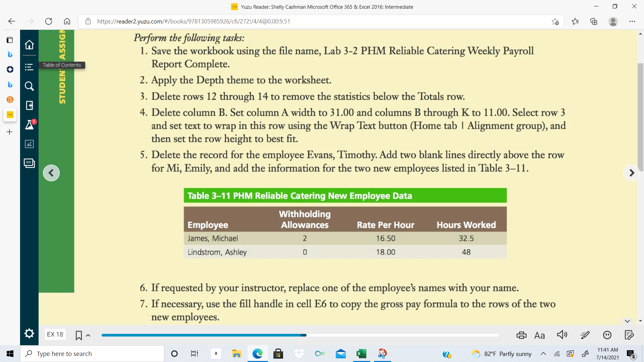Click the 'Hours Worked' column header

coord(466,225)
